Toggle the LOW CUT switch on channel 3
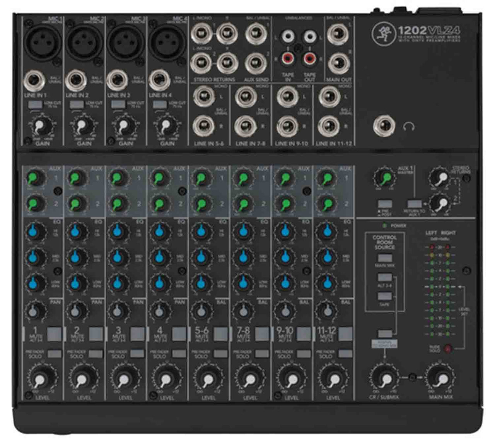The height and width of the screenshot is (448, 495). coord(118,105)
